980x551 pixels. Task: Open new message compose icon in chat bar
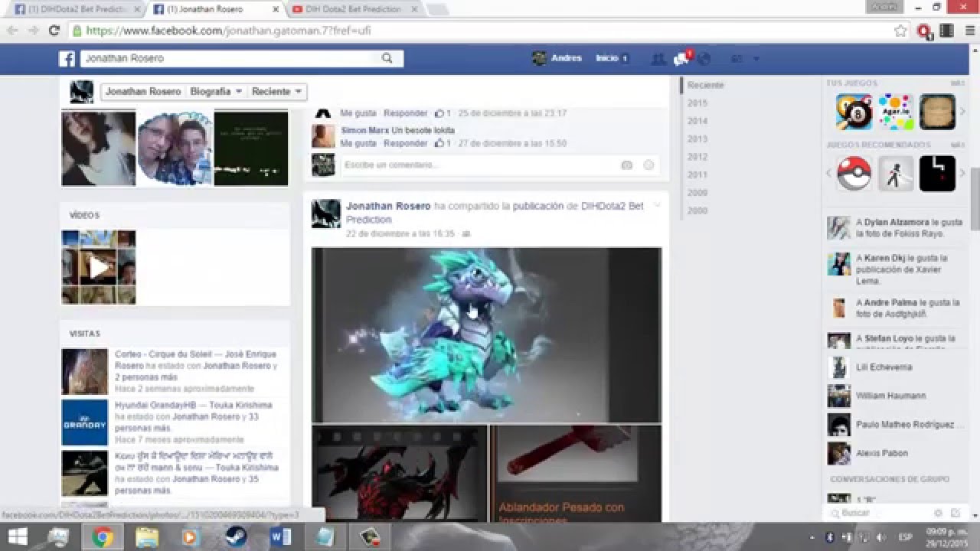[x=955, y=513]
